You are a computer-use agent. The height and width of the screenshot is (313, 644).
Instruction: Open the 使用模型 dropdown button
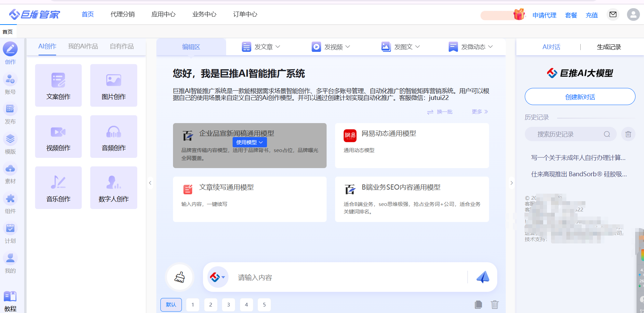click(250, 142)
